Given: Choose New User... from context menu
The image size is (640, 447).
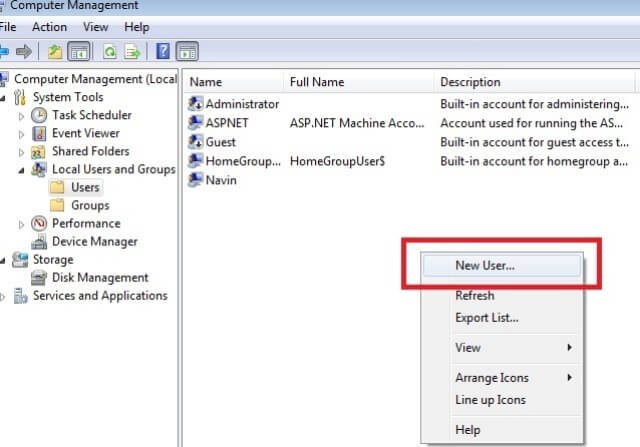Looking at the screenshot, I should click(x=502, y=265).
